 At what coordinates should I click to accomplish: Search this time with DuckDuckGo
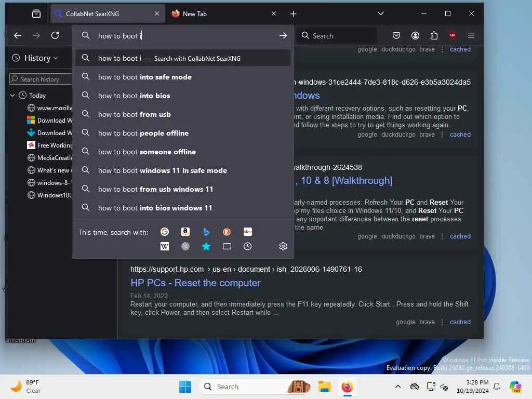[227, 232]
